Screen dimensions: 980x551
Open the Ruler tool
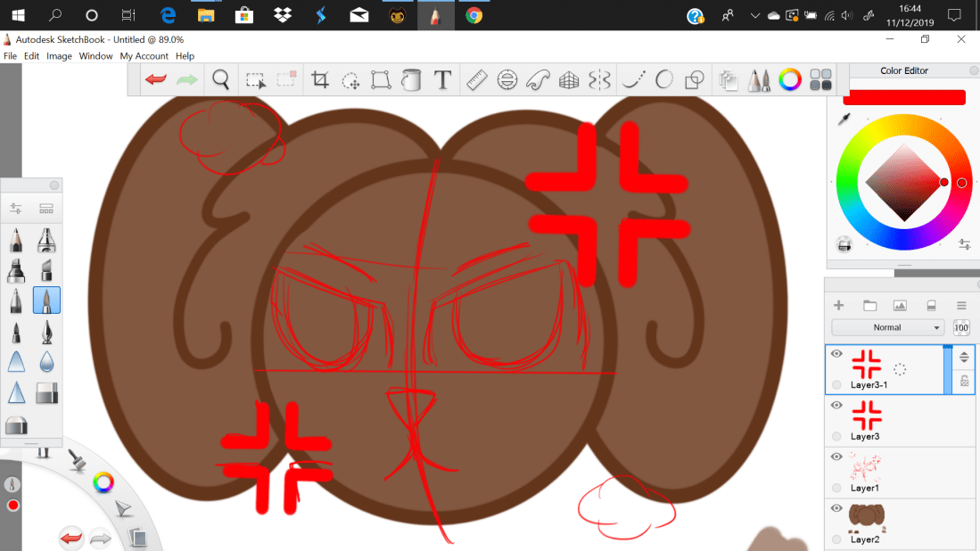pos(476,80)
